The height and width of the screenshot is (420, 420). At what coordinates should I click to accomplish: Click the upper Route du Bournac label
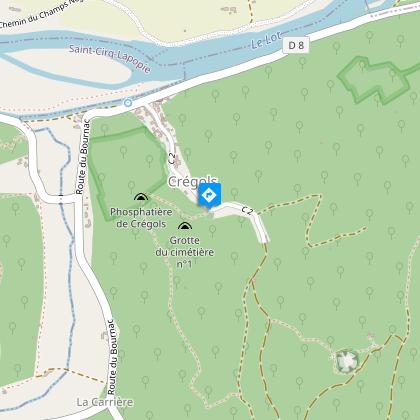(82, 157)
